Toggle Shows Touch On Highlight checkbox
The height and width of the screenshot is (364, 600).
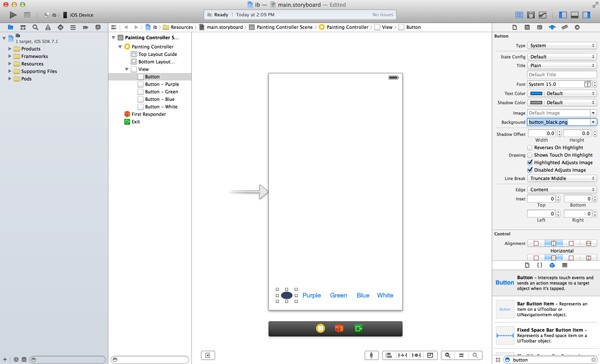530,155
